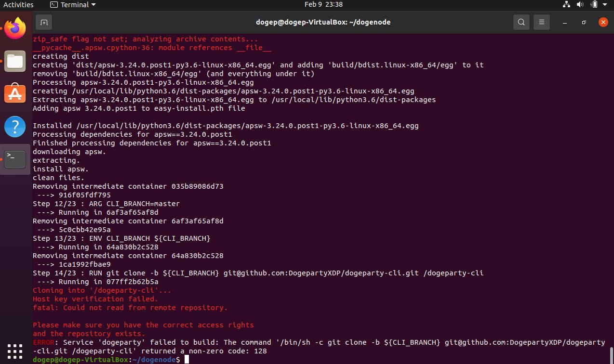Viewport: 614px width, 364px height.
Task: Open the terminal hamburger menu
Action: (542, 22)
